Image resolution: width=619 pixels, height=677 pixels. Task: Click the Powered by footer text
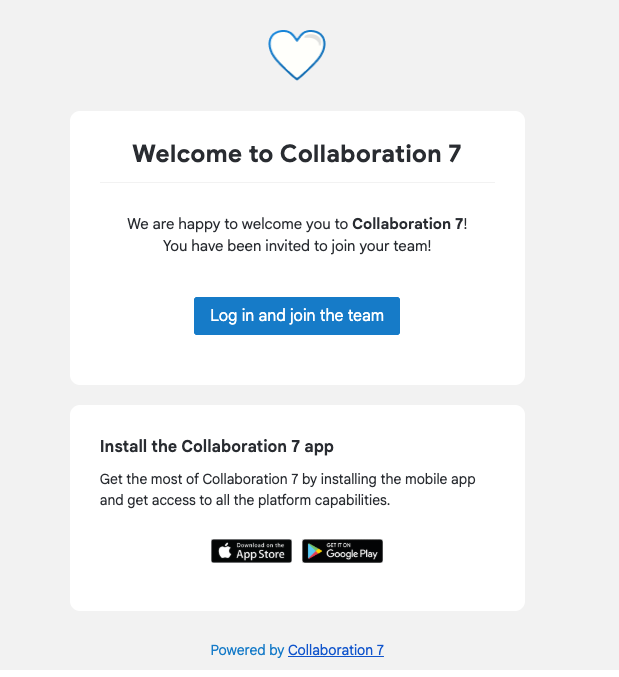click(247, 650)
